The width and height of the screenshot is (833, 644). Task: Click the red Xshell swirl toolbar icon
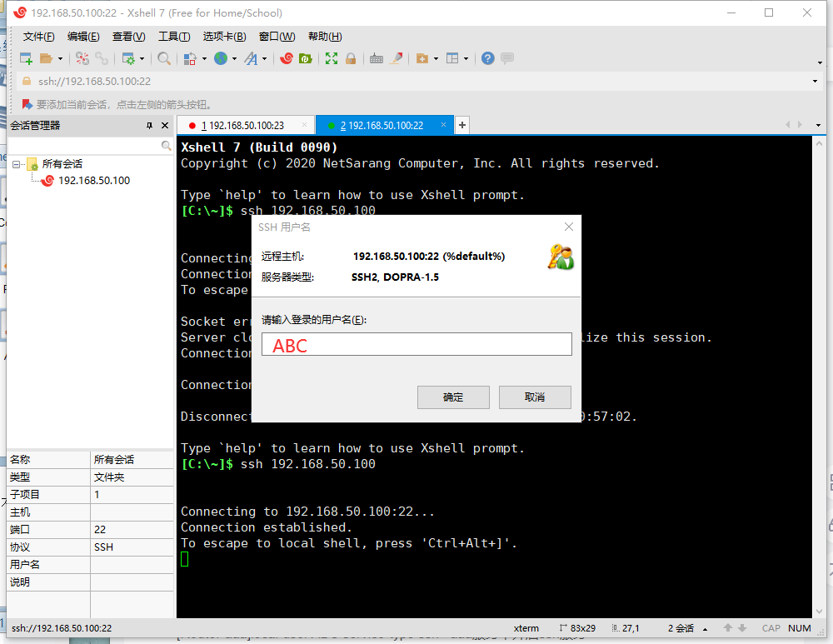click(287, 58)
